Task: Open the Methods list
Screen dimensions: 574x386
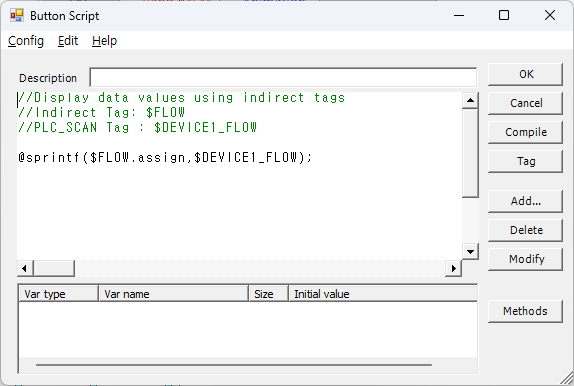Action: coord(525,311)
